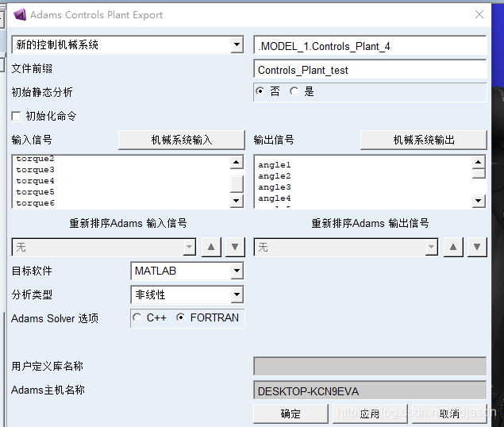Viewport: 504px width, 427px height.
Task: Click the Controls_Plant_test file prefix field
Action: coord(370,70)
